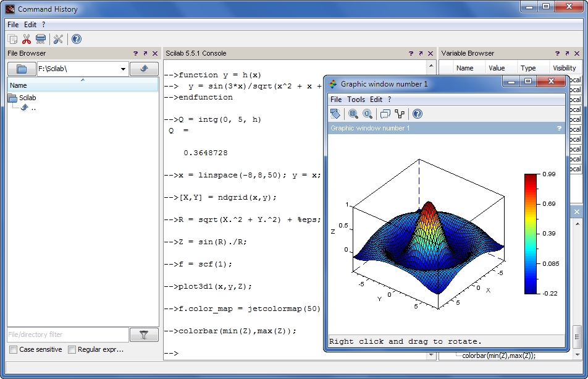Enable the Case sensitive checkbox
The width and height of the screenshot is (588, 379).
click(14, 349)
